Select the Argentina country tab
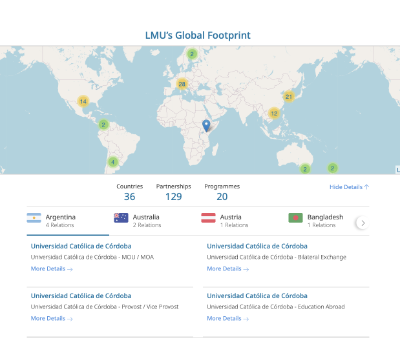 (x=68, y=221)
